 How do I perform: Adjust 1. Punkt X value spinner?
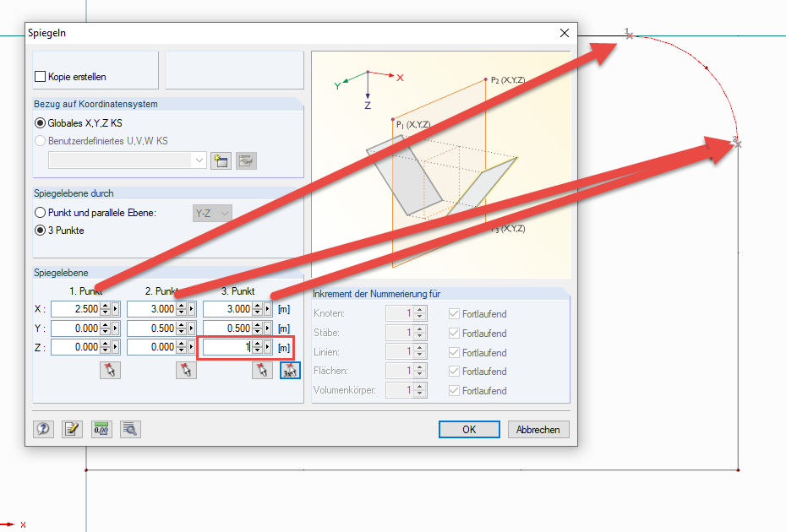tap(106, 309)
